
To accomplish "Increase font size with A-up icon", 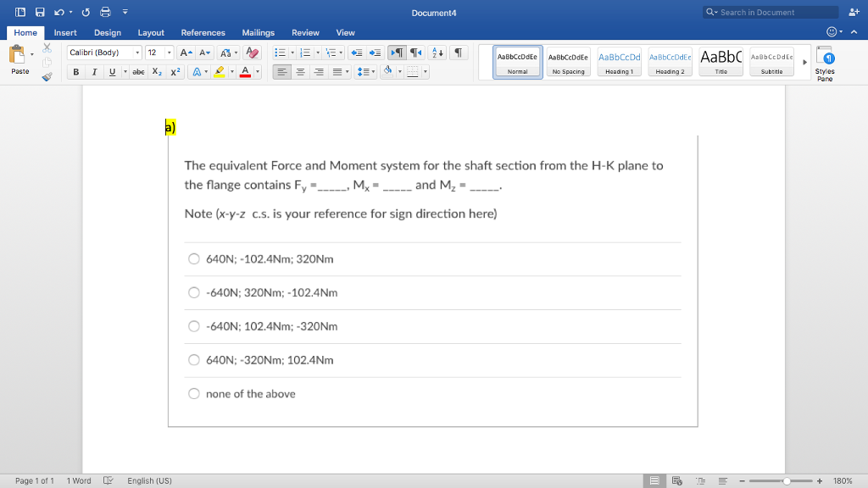I will pyautogui.click(x=186, y=53).
